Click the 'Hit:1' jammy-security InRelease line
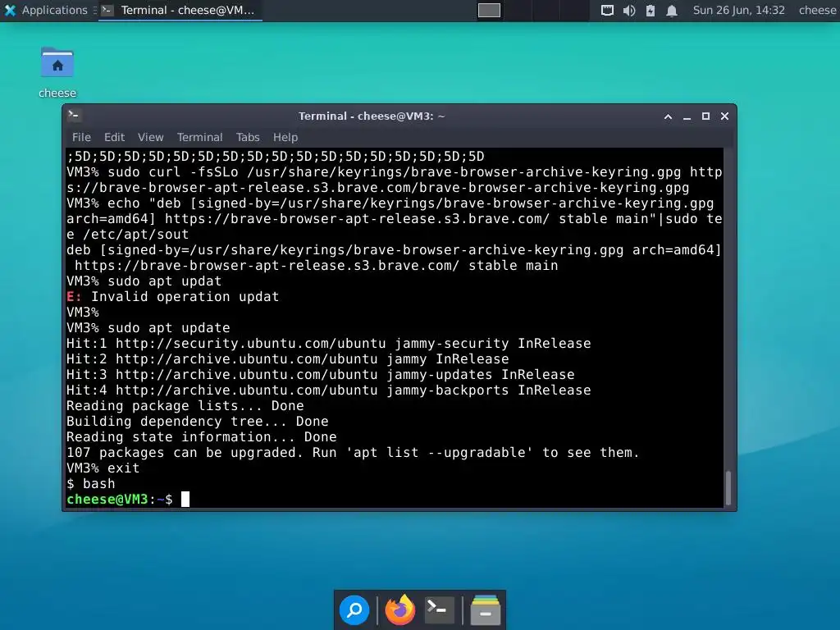Viewport: 840px width, 630px height. pos(328,344)
